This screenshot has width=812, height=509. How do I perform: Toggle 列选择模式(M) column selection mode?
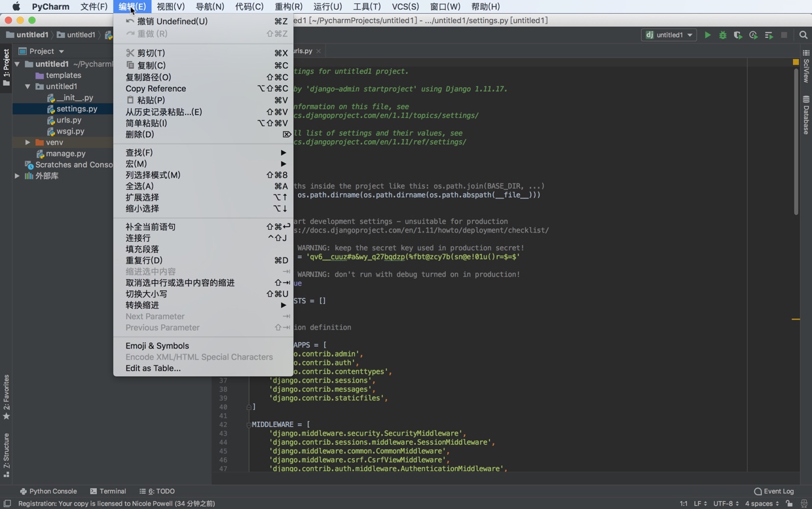pyautogui.click(x=204, y=175)
